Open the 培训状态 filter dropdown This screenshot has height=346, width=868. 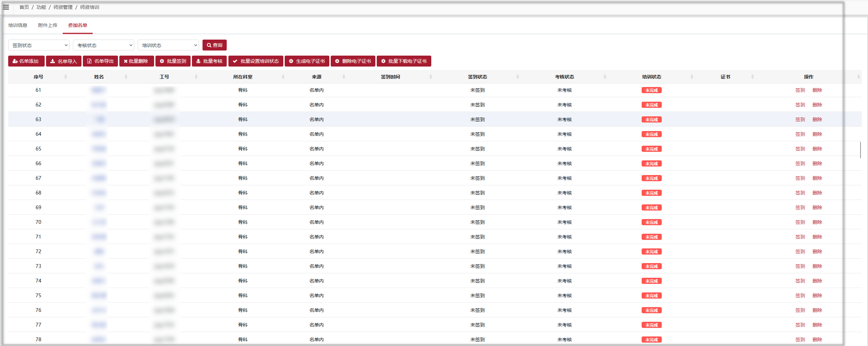click(x=168, y=45)
